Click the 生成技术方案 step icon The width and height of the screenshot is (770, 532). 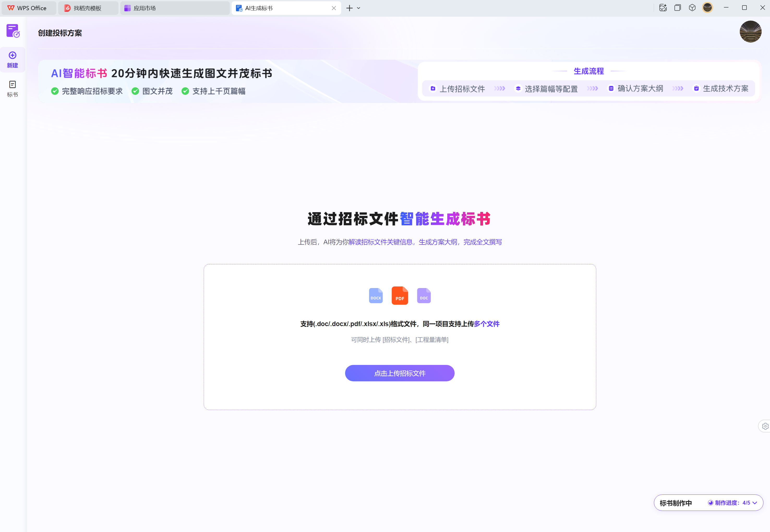(697, 88)
